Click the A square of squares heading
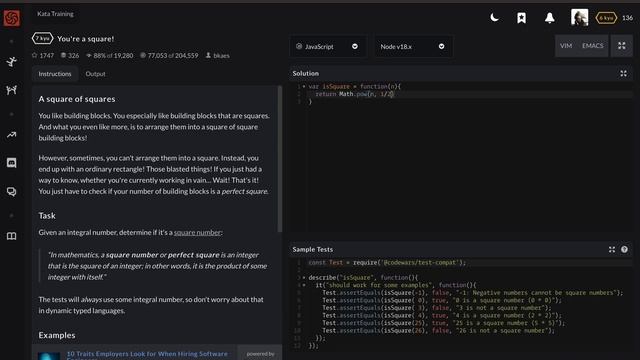The width and height of the screenshot is (640, 360). click(x=77, y=99)
